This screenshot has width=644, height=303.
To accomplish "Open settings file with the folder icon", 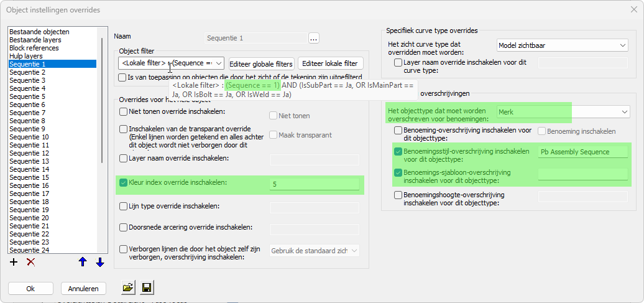I will pyautogui.click(x=128, y=287).
